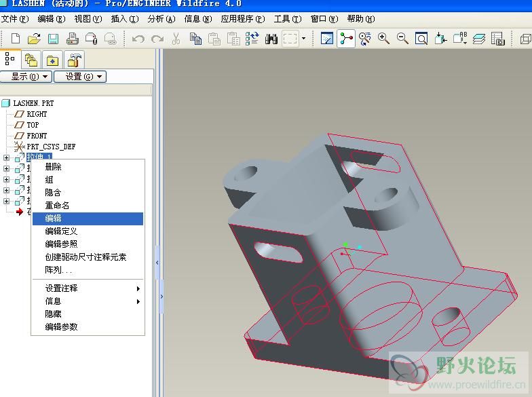The width and height of the screenshot is (532, 397).
Task: Choose 编辑参照 from the context menu
Action: pos(88,244)
